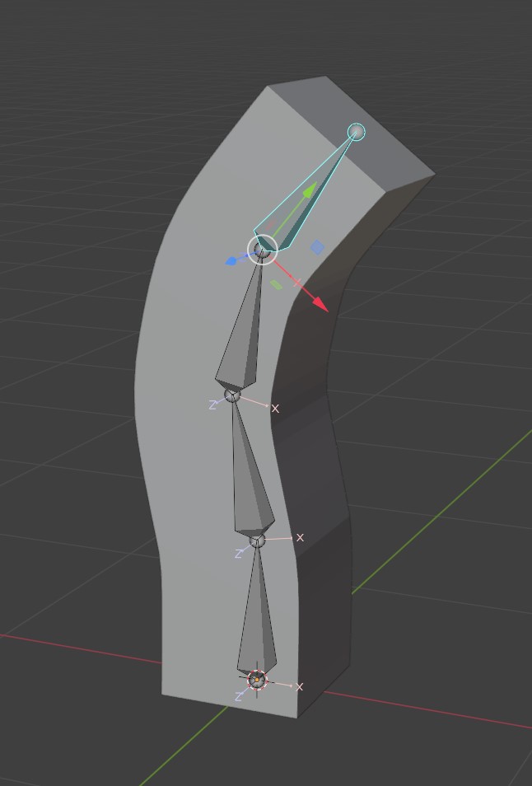Click the root joint with the orange origin dot

tap(257, 681)
